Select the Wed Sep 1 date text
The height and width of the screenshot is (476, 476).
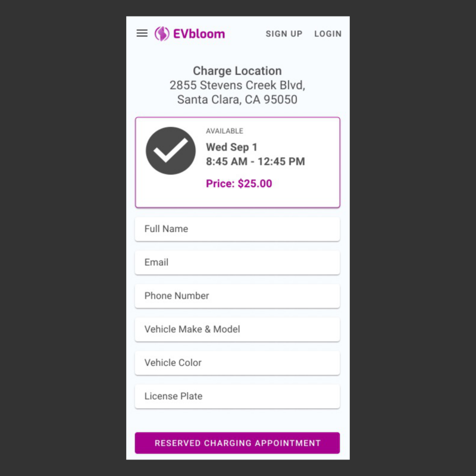pyautogui.click(x=231, y=147)
